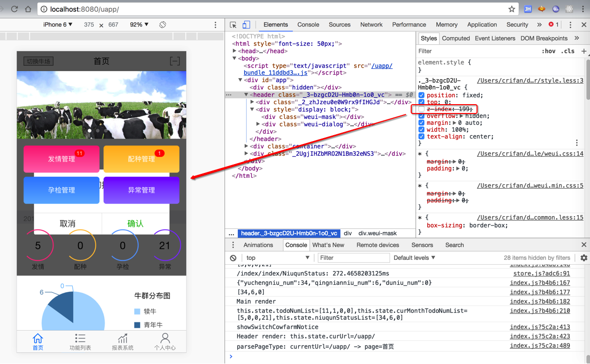Open DevTools customize menu dots
590x364 pixels.
coord(570,25)
